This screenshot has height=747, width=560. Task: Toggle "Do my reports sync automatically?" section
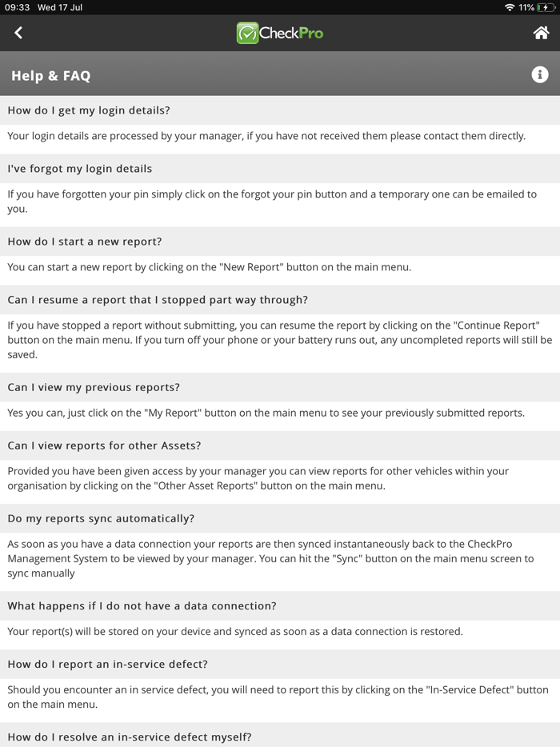pos(101,518)
